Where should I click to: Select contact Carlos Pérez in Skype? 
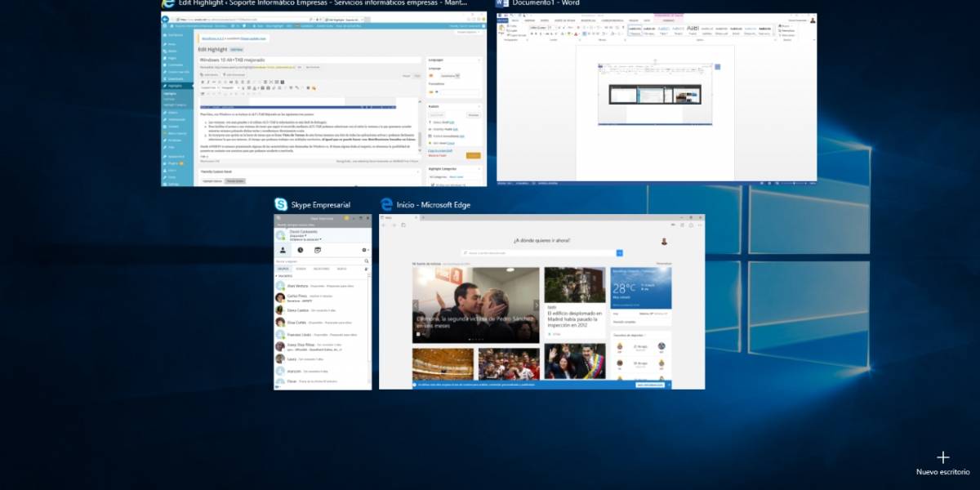pyautogui.click(x=322, y=298)
